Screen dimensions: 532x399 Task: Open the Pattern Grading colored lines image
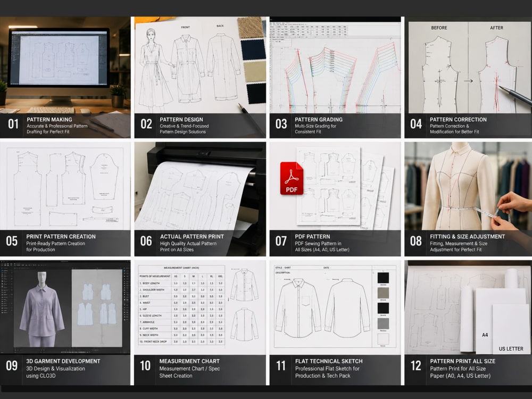pyautogui.click(x=335, y=65)
